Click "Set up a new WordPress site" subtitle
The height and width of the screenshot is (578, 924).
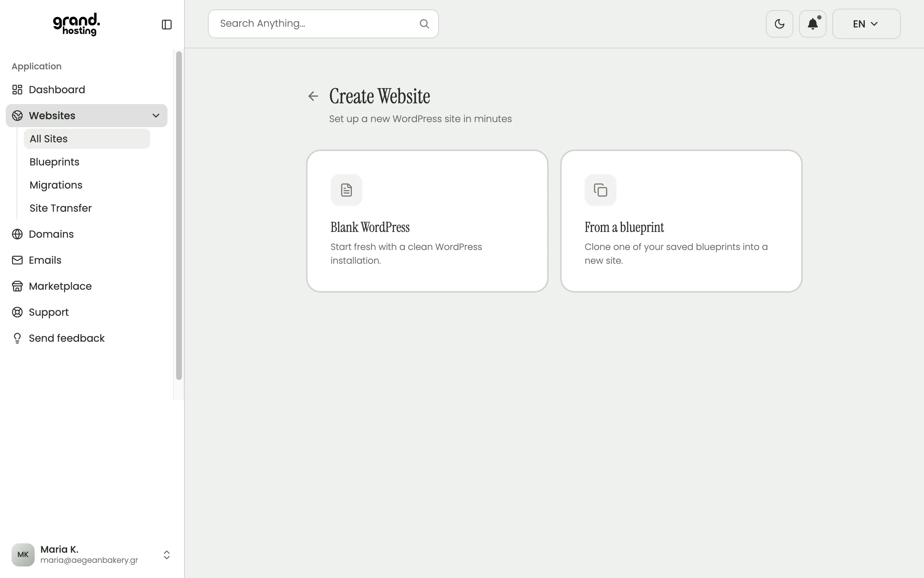(x=420, y=119)
